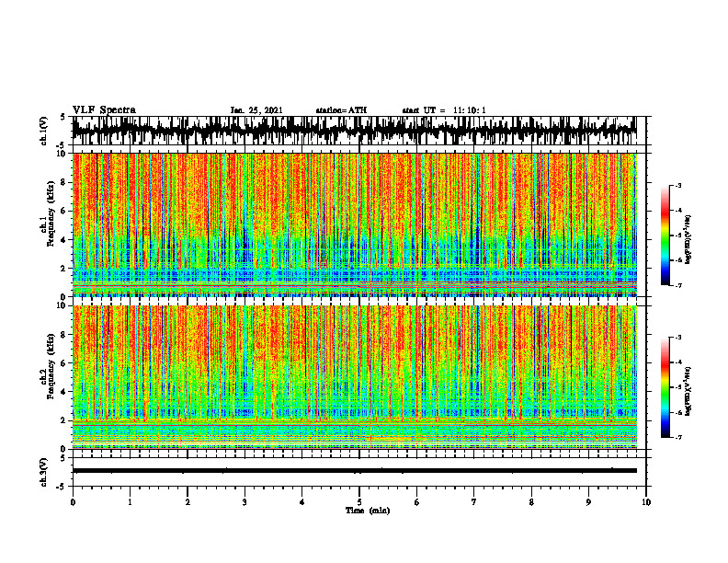Click time axis tick label 6
The width and height of the screenshot is (728, 563).
[417, 502]
